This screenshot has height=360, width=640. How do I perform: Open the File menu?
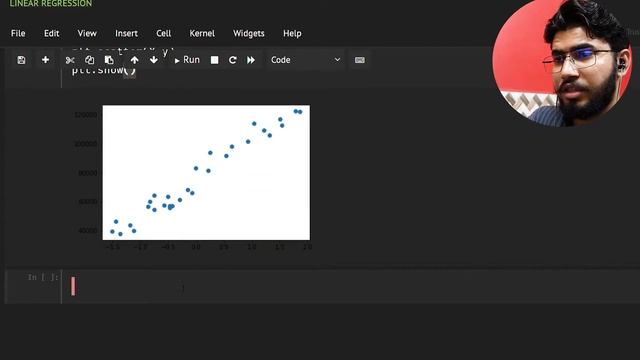[x=18, y=33]
